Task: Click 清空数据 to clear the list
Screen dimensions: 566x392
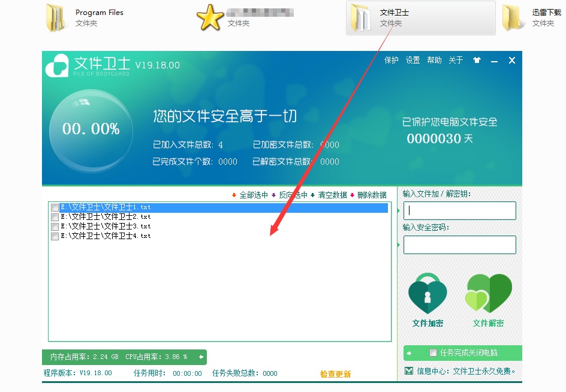Action: point(332,195)
